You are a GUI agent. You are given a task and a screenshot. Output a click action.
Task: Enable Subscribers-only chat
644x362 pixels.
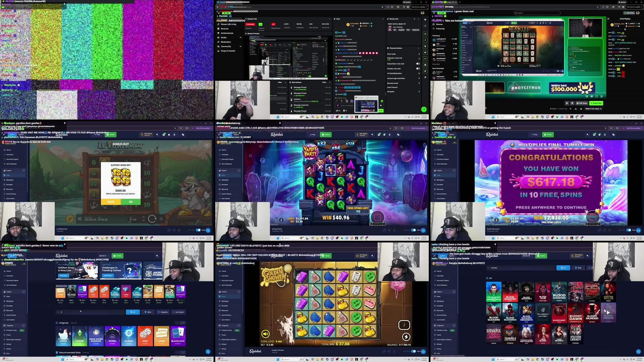click(418, 64)
